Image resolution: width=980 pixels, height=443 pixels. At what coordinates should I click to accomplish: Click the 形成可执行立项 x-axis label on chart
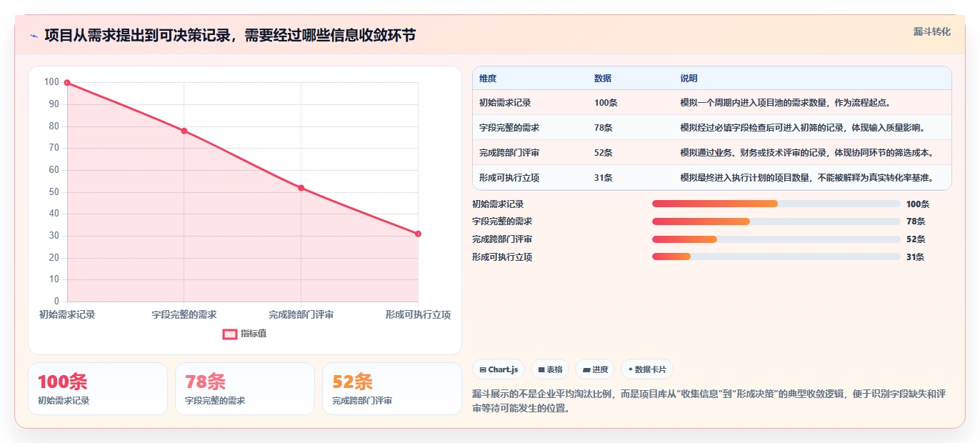tap(418, 314)
